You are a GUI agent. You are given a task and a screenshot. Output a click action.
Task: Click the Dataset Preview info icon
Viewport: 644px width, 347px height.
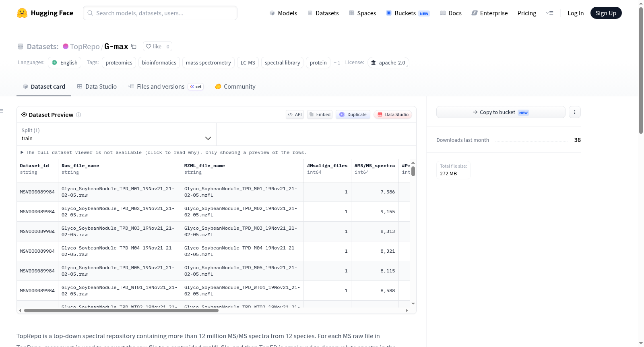pos(78,115)
